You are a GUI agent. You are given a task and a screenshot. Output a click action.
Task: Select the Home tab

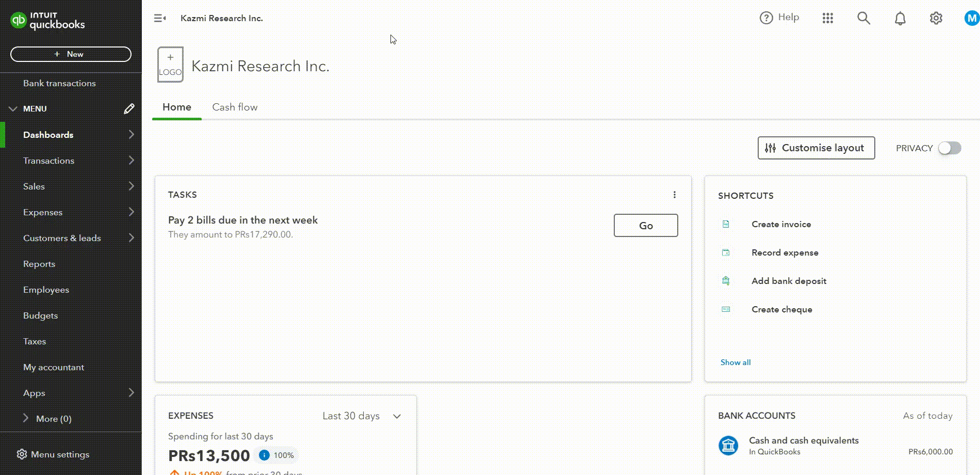177,107
